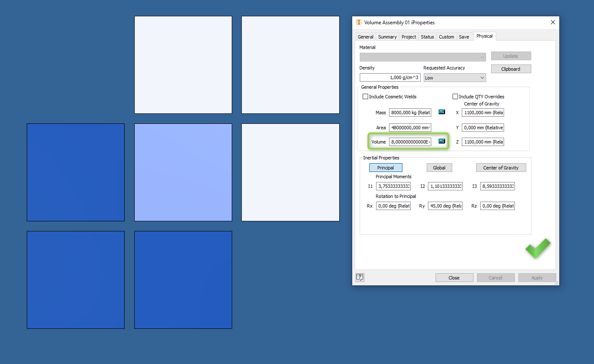Switch to the General tab
594x364 pixels.
pyautogui.click(x=365, y=37)
